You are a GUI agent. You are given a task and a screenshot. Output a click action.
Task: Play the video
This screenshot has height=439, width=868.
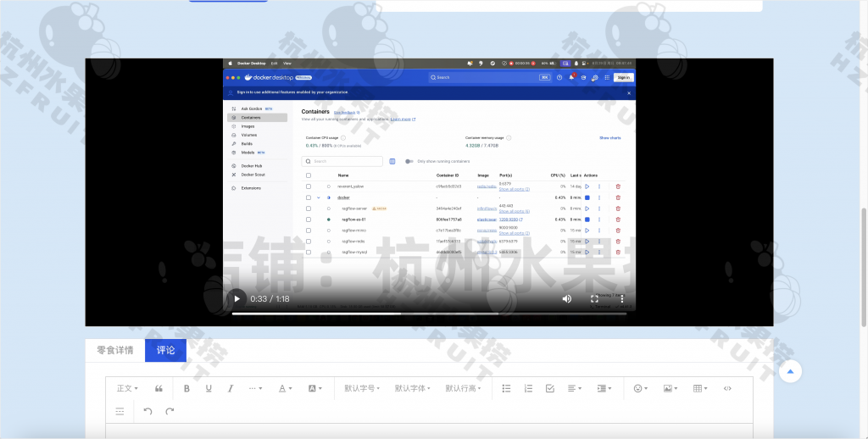[x=237, y=298]
